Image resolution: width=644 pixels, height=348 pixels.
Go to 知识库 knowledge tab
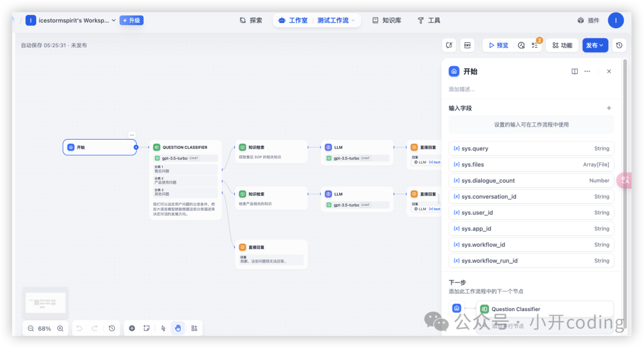pyautogui.click(x=387, y=20)
